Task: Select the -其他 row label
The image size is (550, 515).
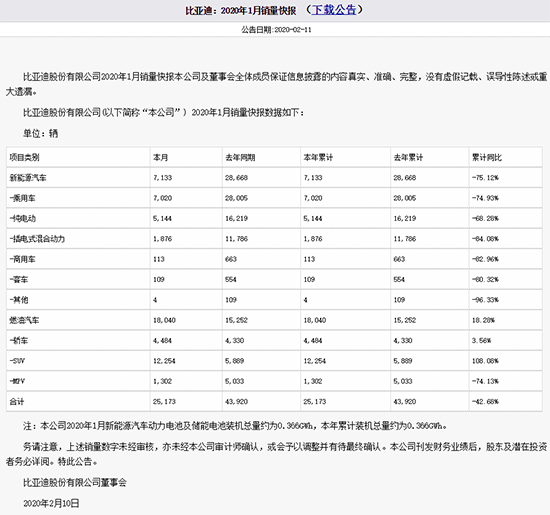Action: (x=19, y=300)
